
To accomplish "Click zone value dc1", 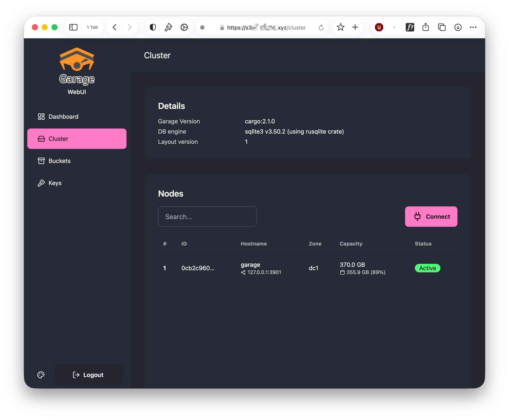I will point(313,268).
